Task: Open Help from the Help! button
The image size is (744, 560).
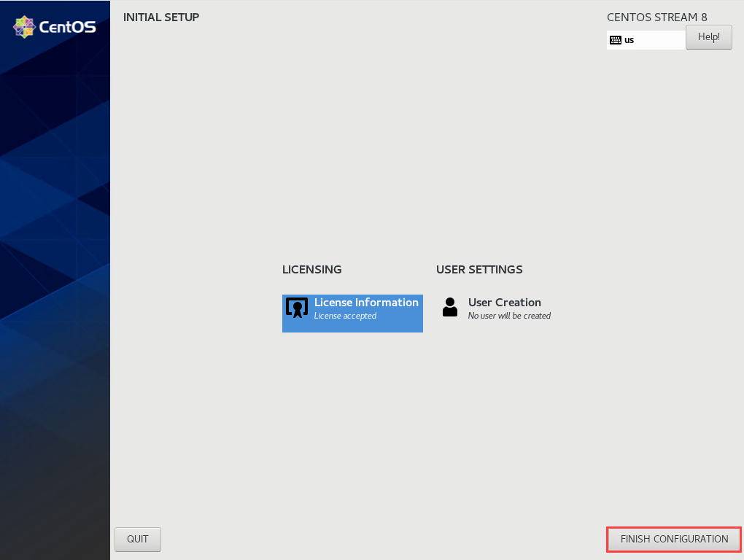Action: pyautogui.click(x=708, y=36)
